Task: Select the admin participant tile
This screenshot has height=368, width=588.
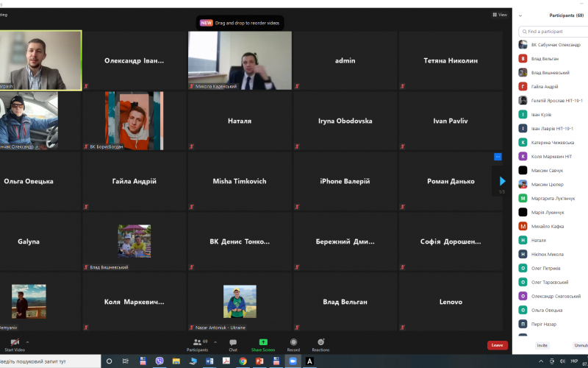Action: [x=345, y=60]
